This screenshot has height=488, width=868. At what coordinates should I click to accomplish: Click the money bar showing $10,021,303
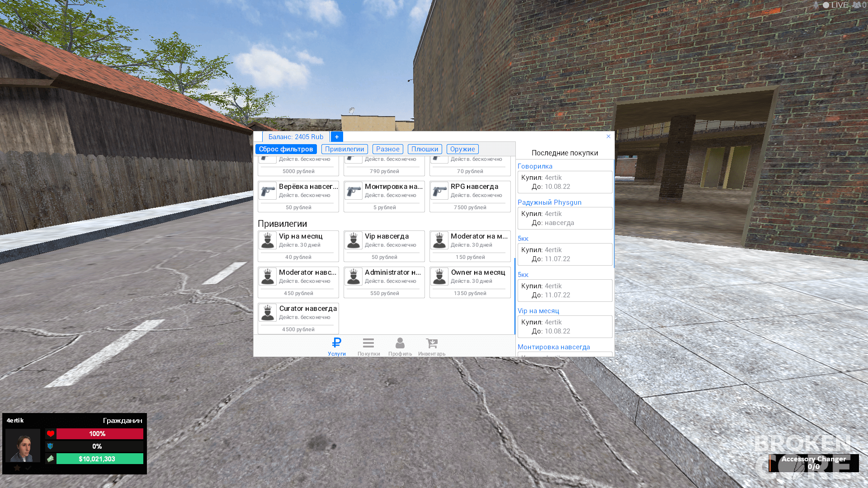coord(99,459)
